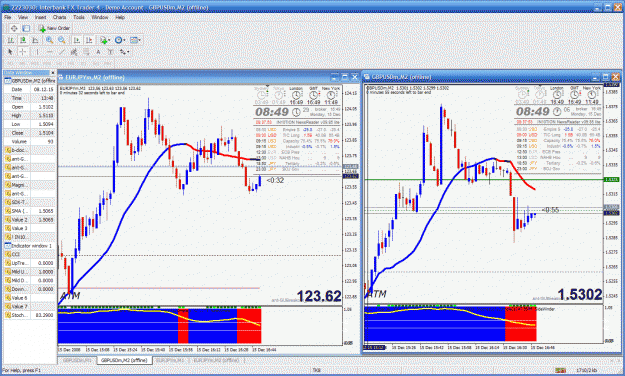Select the SMA indicator row
This screenshot has height=376, width=625.
(x=29, y=211)
